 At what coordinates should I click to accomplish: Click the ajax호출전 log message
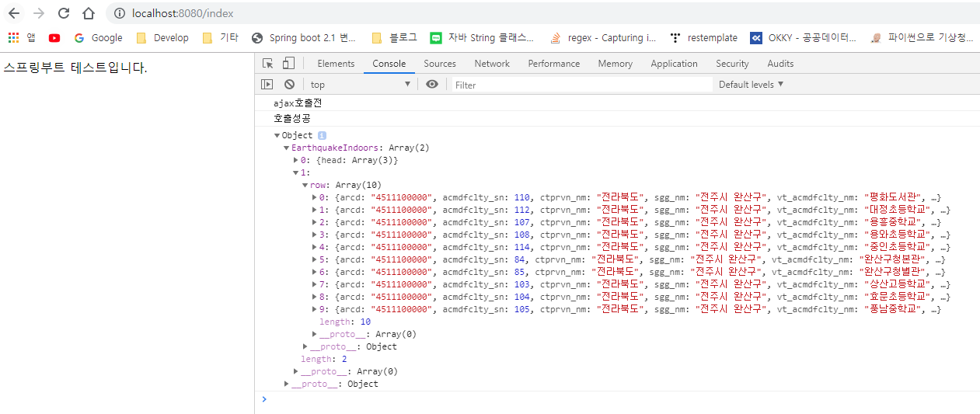coord(298,103)
